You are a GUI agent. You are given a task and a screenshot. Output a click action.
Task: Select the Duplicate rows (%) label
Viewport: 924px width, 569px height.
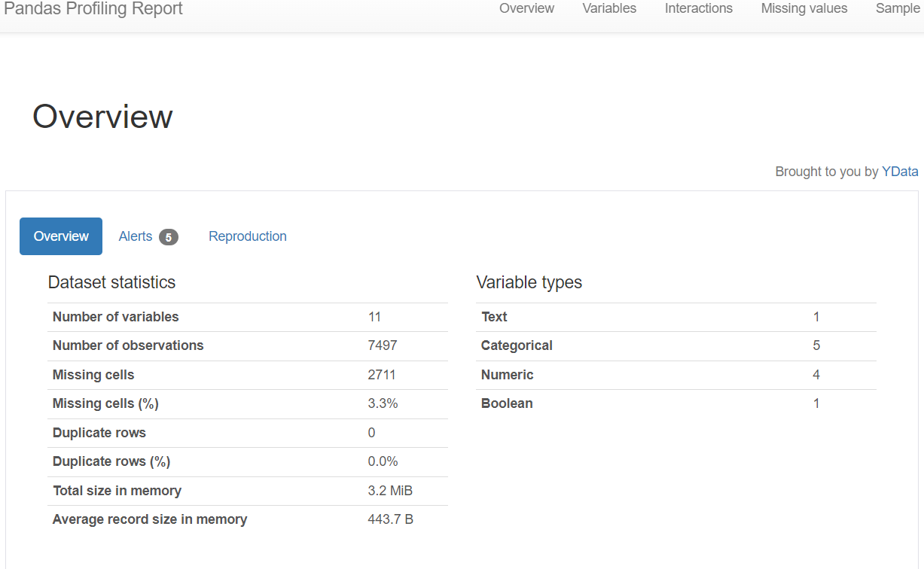tap(111, 461)
